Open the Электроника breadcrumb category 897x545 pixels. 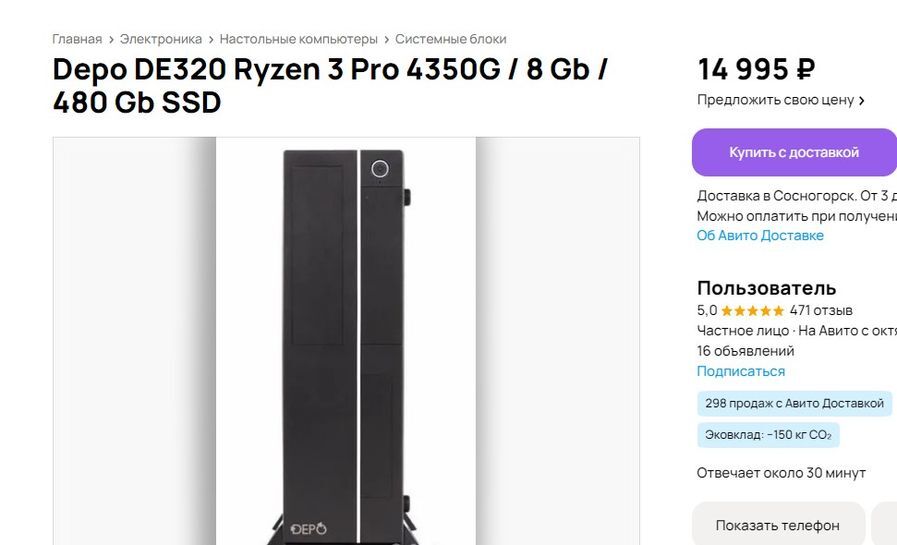[x=161, y=39]
